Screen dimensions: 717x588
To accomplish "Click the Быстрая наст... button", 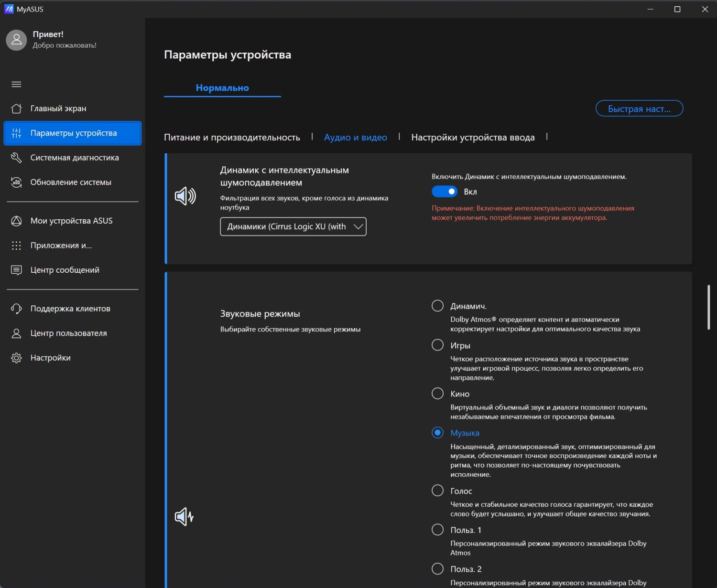I will [639, 109].
